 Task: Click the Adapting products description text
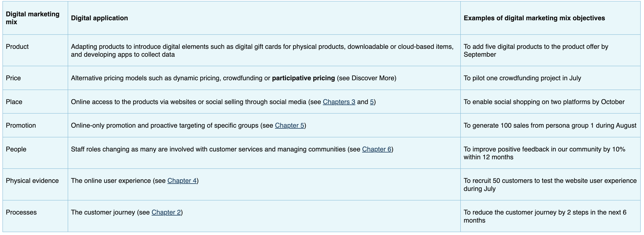(x=262, y=50)
